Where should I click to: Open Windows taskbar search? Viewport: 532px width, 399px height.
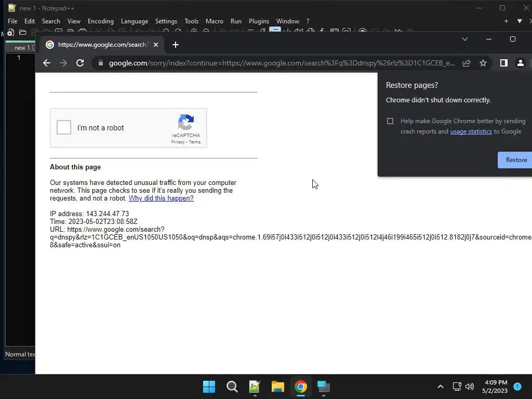(x=232, y=387)
